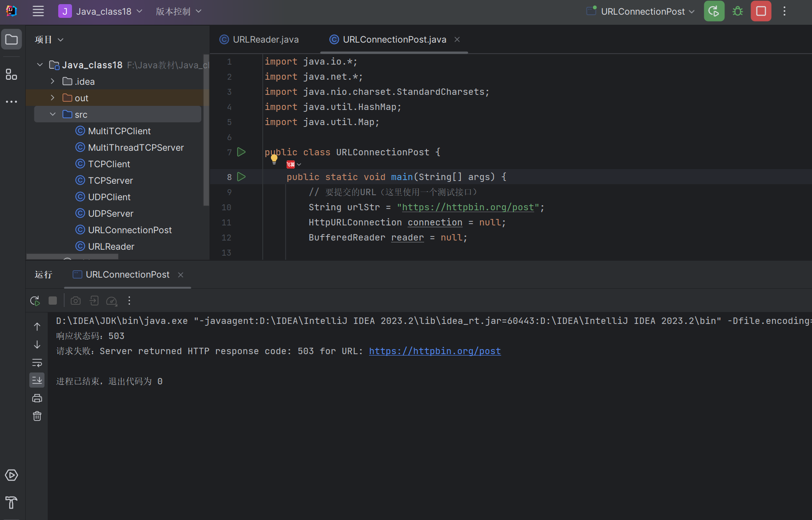Show more tool windows ellipsis
Image resolution: width=812 pixels, height=520 pixels.
point(11,101)
